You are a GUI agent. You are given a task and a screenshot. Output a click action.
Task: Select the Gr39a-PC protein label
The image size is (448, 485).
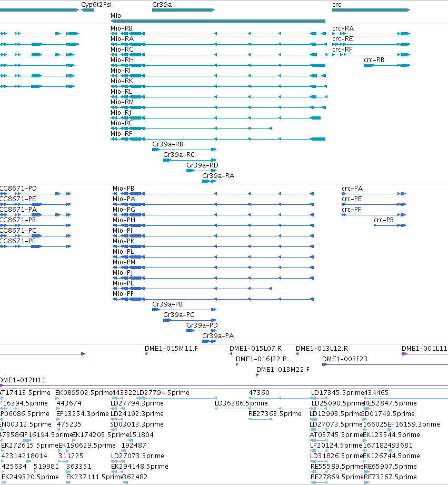[x=178, y=314]
